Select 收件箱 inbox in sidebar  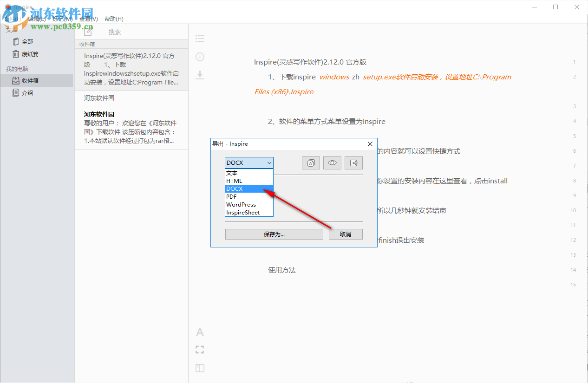click(36, 81)
